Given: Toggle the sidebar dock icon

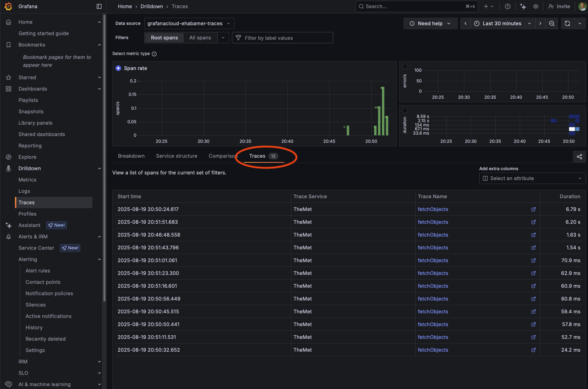Looking at the screenshot, I should click(99, 6).
